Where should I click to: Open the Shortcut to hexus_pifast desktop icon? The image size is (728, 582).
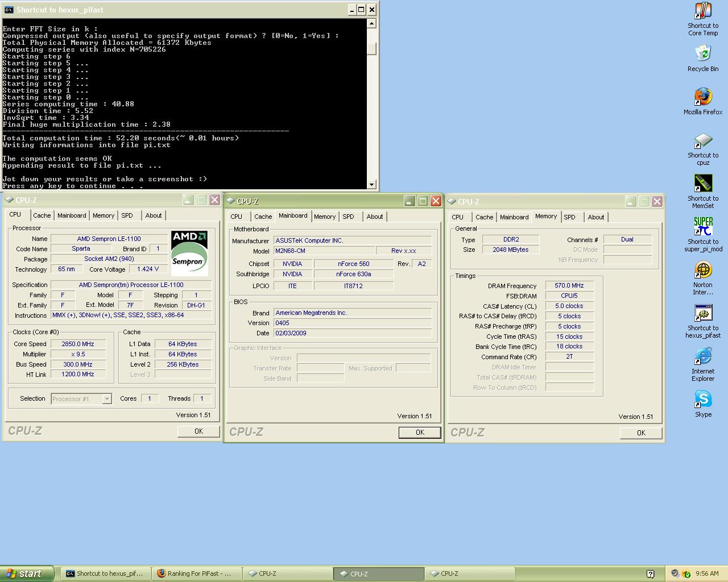[703, 322]
